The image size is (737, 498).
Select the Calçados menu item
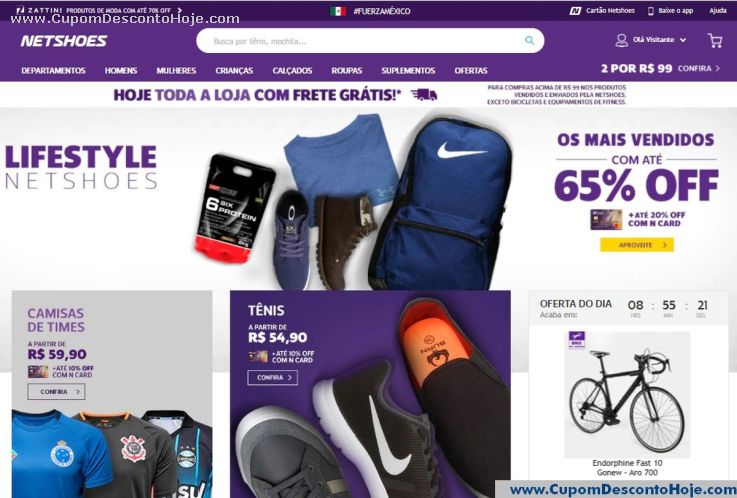292,70
